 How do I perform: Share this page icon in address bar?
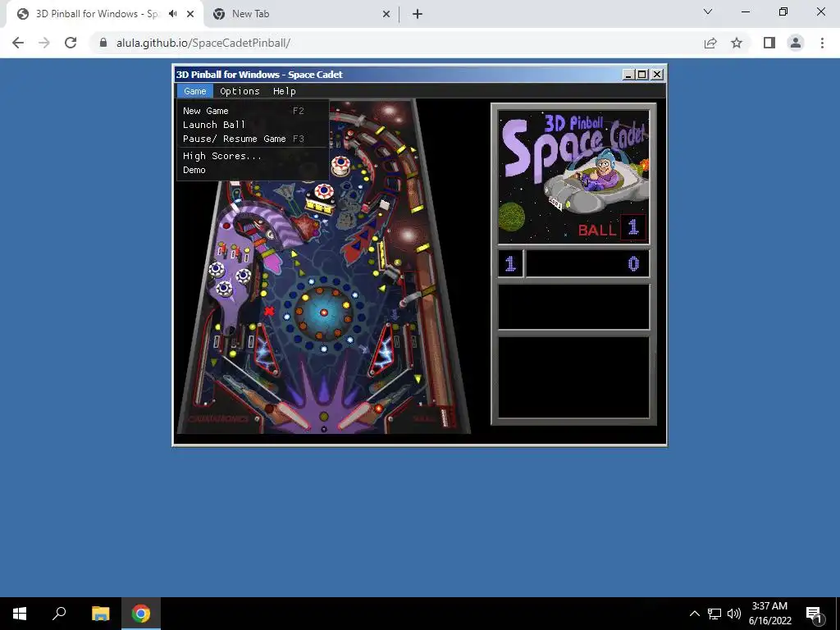click(710, 43)
